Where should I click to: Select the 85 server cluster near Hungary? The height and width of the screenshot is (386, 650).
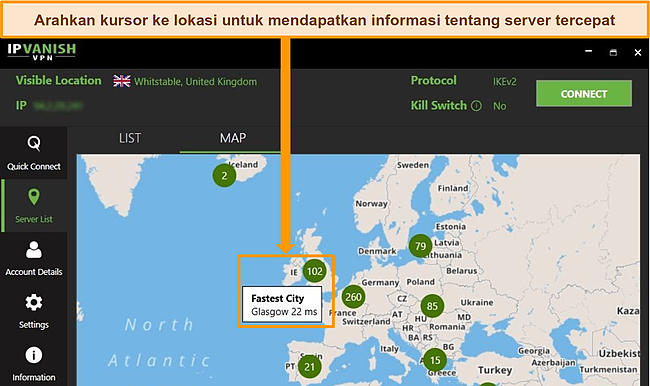coord(432,306)
